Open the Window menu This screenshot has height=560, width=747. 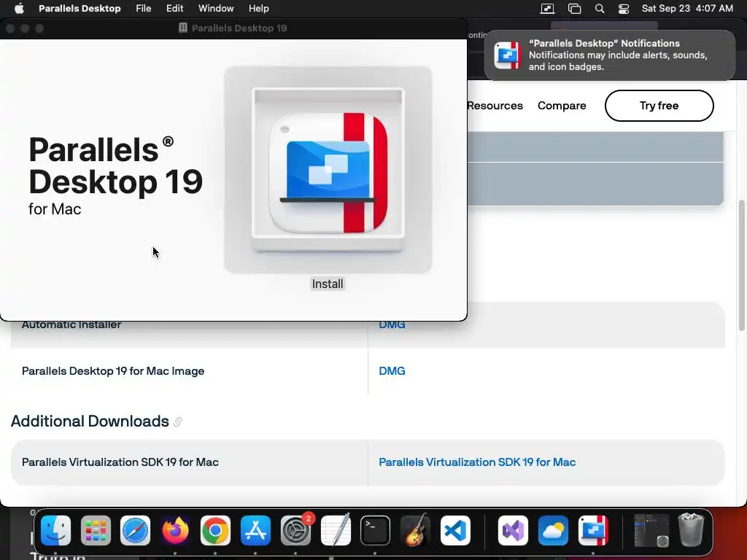coord(216,9)
